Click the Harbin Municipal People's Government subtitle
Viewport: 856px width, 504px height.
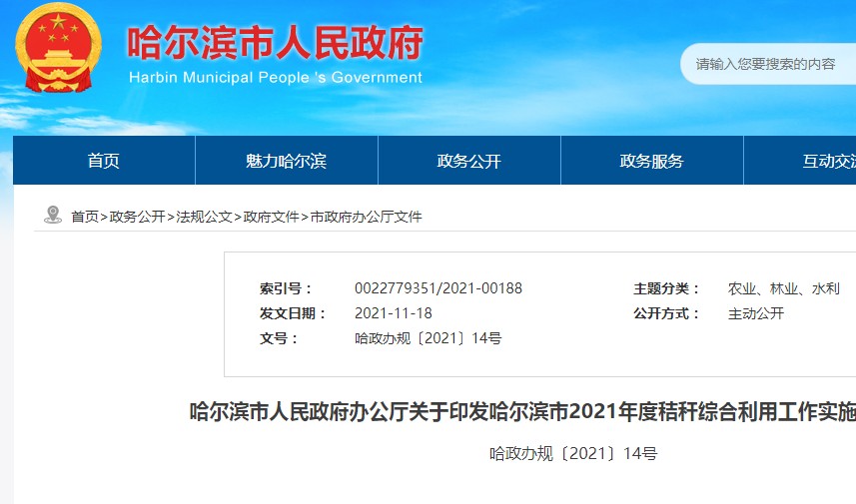coord(276,78)
